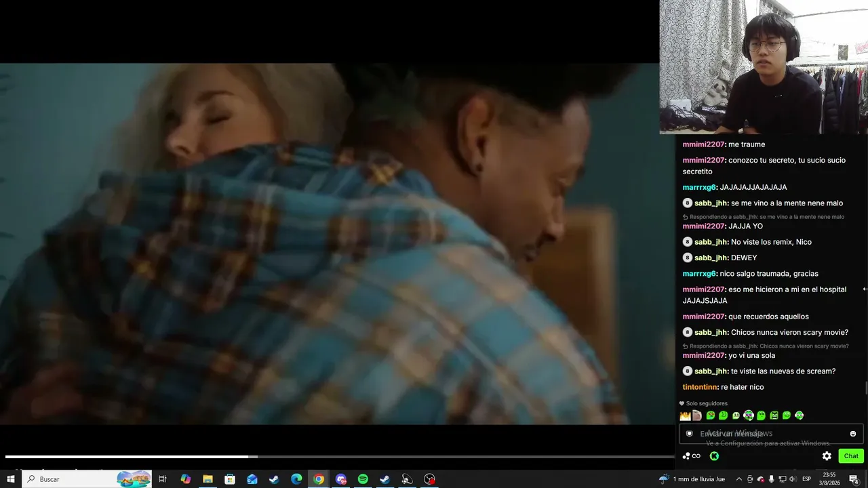Image resolution: width=868 pixels, height=488 pixels.
Task: Switch the ESP input language
Action: coord(807,479)
